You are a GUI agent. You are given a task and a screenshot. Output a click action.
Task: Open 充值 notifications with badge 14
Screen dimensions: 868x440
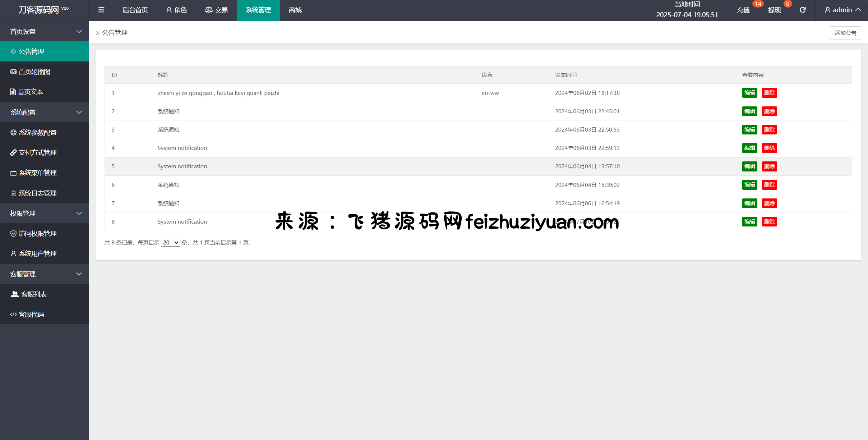(x=743, y=10)
